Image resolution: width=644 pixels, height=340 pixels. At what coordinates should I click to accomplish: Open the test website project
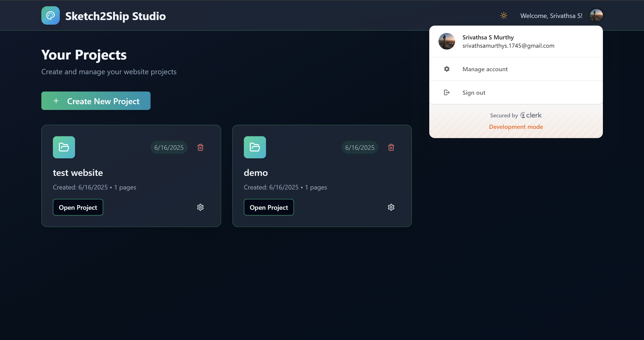pyautogui.click(x=78, y=207)
